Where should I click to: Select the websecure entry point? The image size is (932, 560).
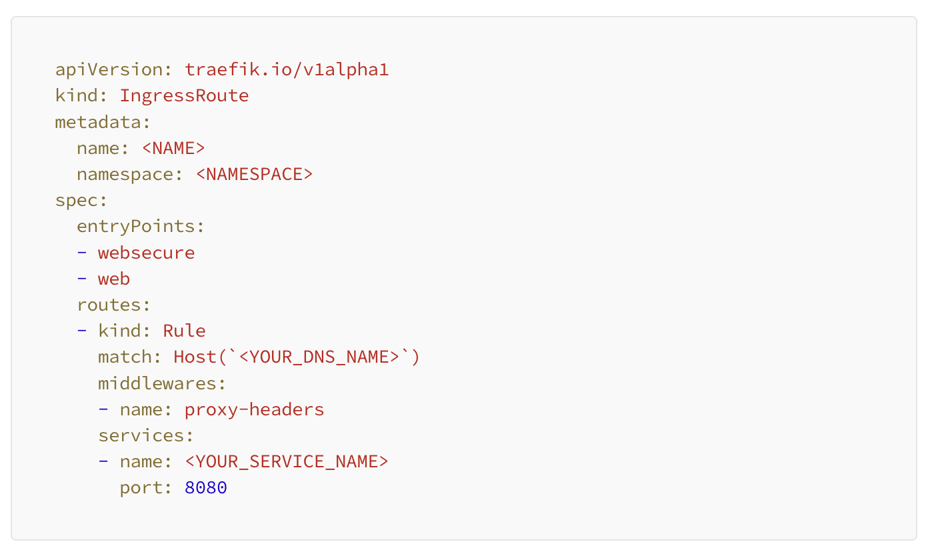pos(146,253)
